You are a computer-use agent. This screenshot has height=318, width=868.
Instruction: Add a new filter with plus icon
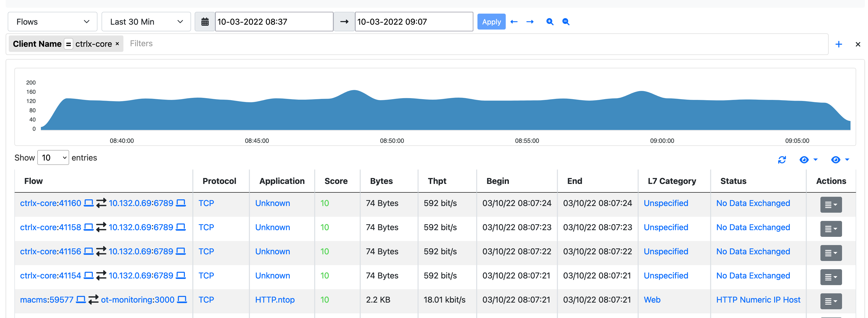(839, 44)
